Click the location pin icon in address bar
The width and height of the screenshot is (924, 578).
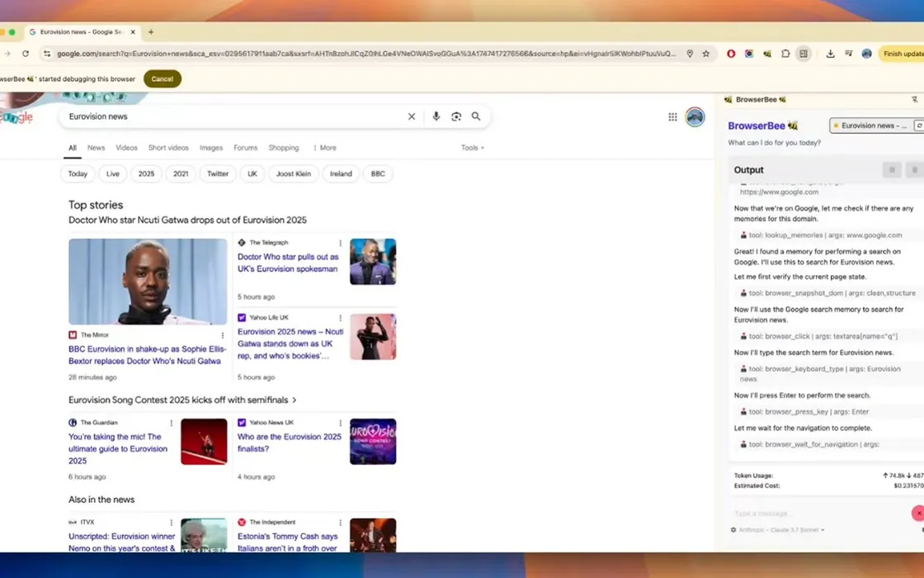[x=690, y=54]
